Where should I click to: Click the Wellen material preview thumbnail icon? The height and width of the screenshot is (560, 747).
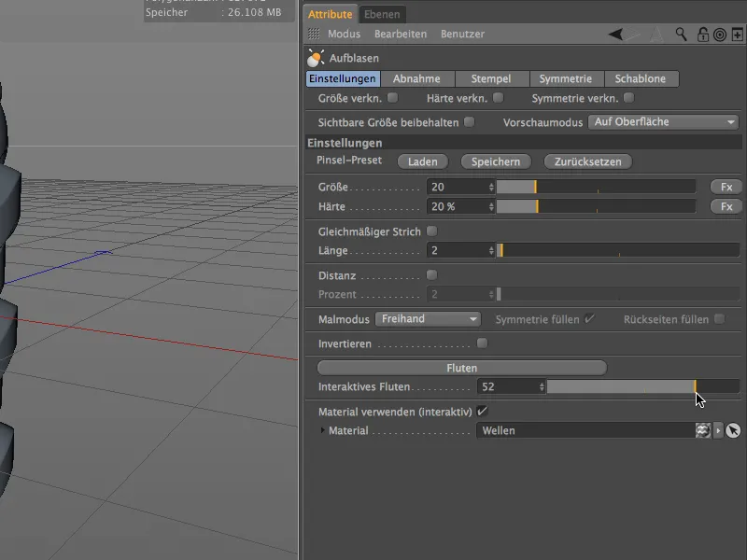pyautogui.click(x=703, y=430)
